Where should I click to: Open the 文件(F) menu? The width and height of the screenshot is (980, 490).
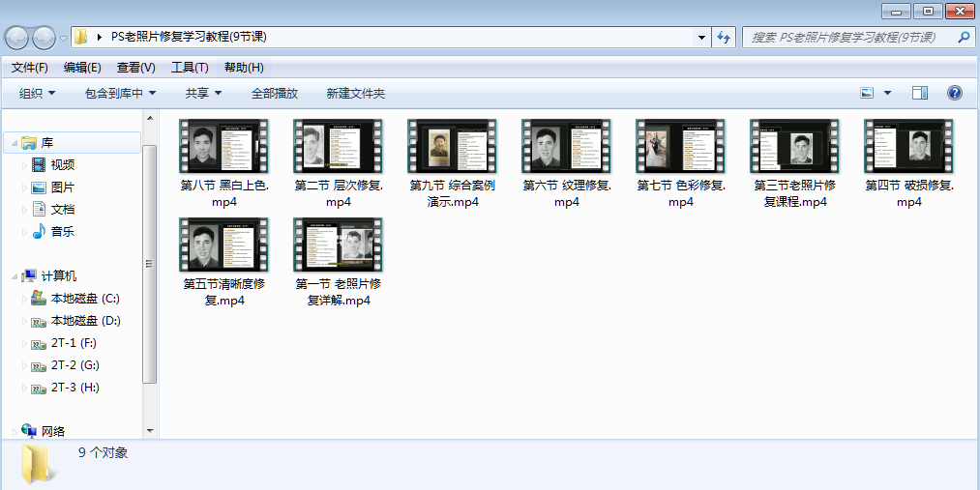click(x=30, y=67)
